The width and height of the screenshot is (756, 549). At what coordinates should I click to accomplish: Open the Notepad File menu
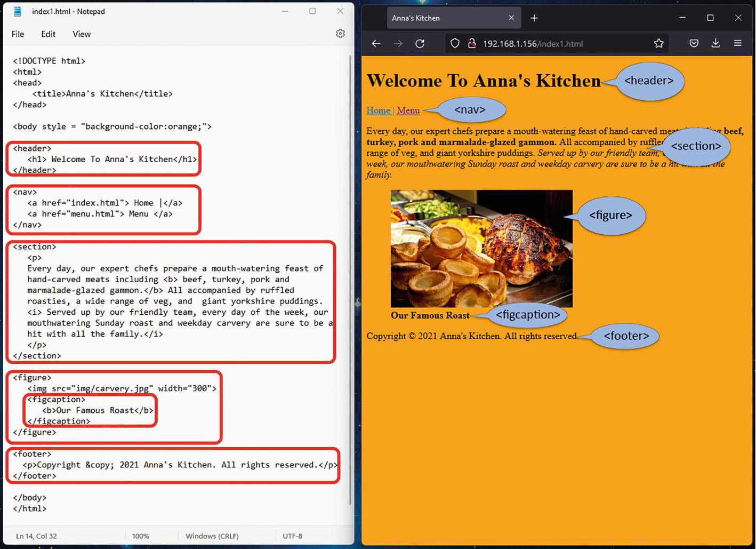[x=18, y=34]
